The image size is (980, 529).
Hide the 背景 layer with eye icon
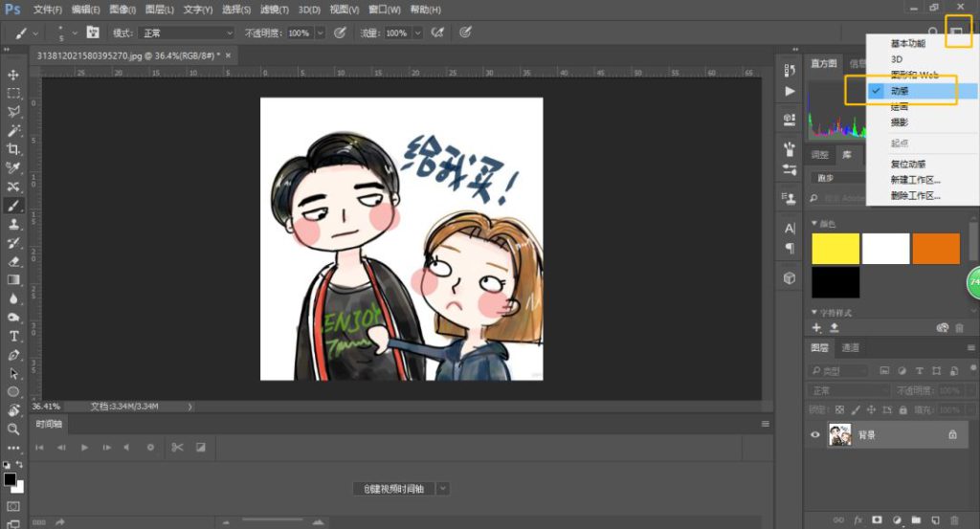pos(815,434)
